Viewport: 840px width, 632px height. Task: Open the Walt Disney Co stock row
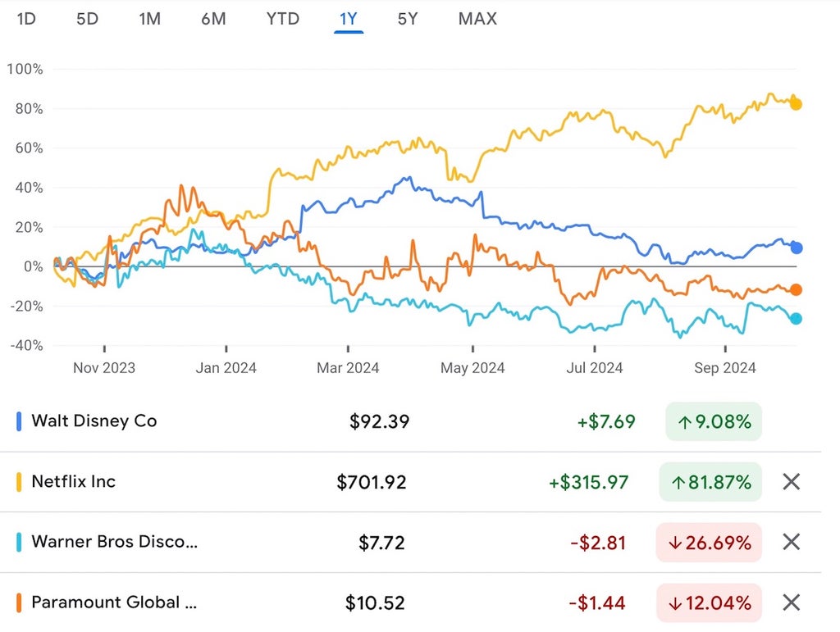[x=410, y=421]
